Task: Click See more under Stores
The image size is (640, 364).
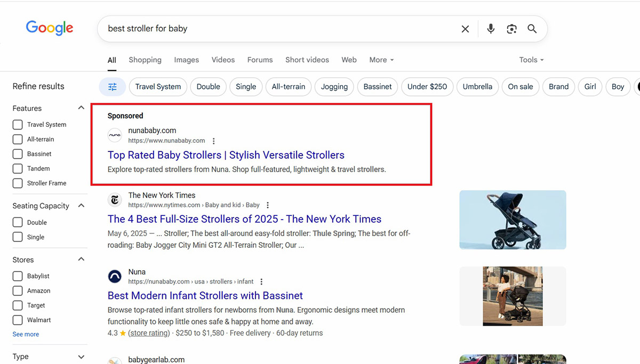Action: coord(25,334)
